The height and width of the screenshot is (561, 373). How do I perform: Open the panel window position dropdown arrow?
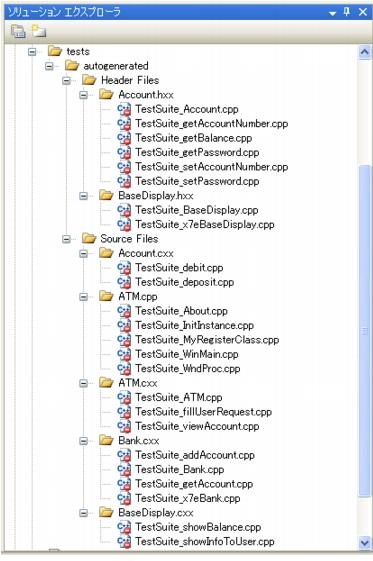click(x=333, y=13)
